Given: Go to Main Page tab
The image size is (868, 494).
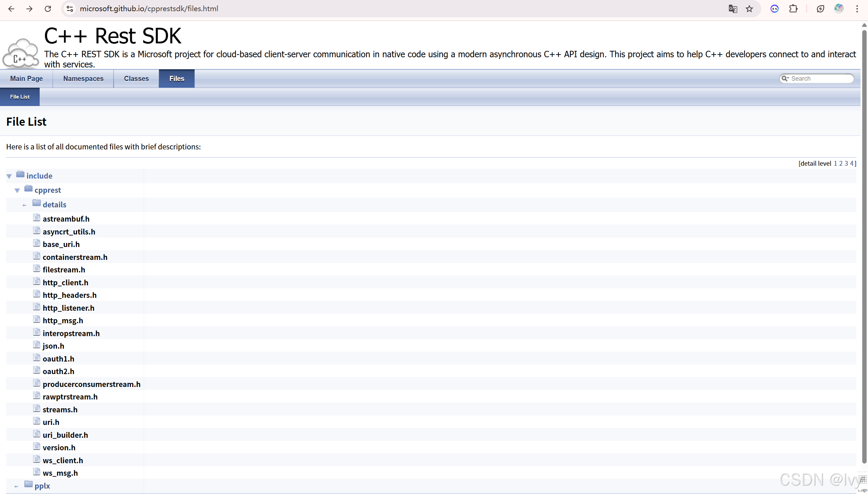Looking at the screenshot, I should (26, 78).
